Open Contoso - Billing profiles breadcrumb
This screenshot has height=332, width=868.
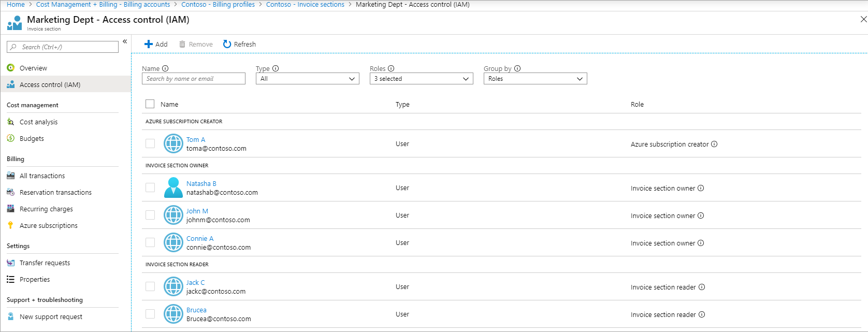[x=218, y=4]
